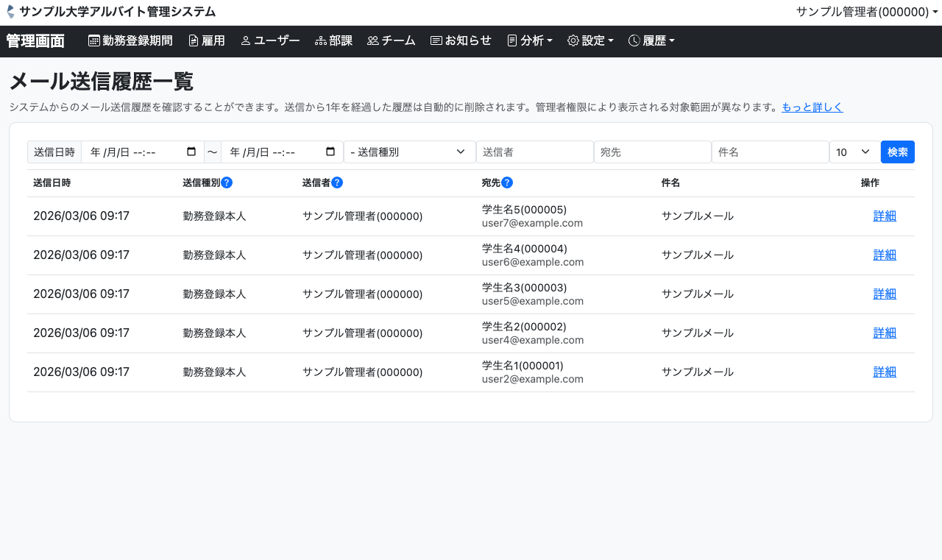The height and width of the screenshot is (560, 942).
Task: Open サンプル管理者(000000) account menu
Action: [x=866, y=12]
